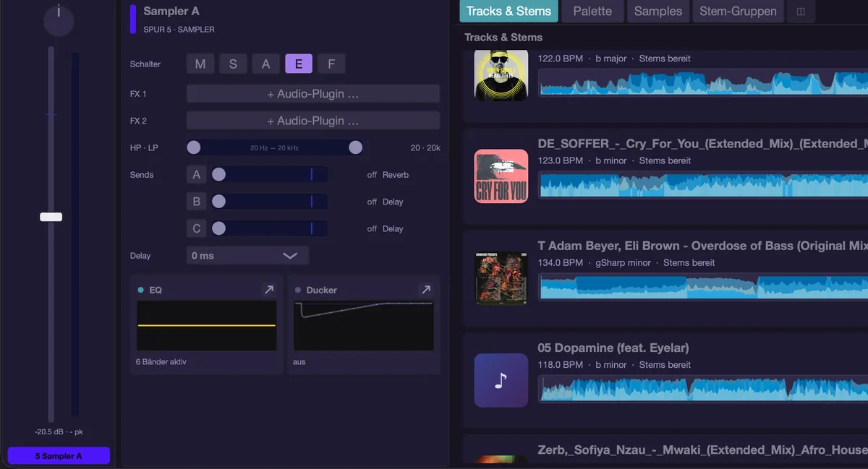This screenshot has height=469, width=868.
Task: Click the Delay target of send B
Action: 393,202
